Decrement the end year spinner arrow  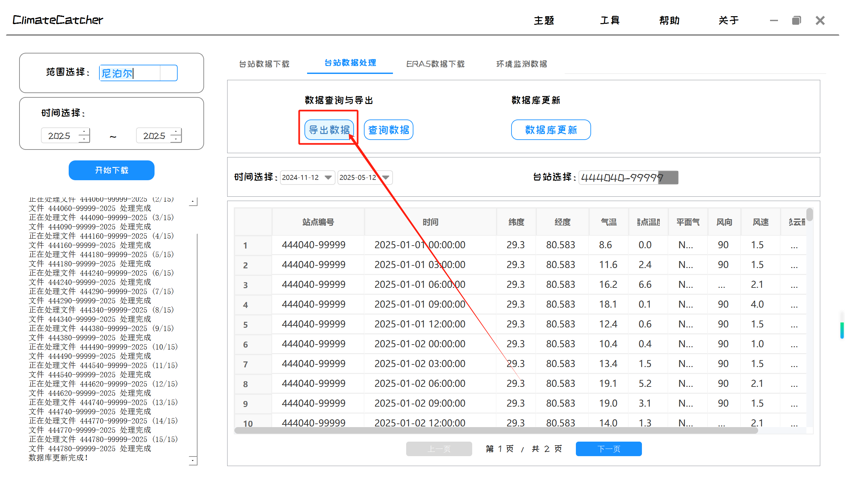point(176,139)
